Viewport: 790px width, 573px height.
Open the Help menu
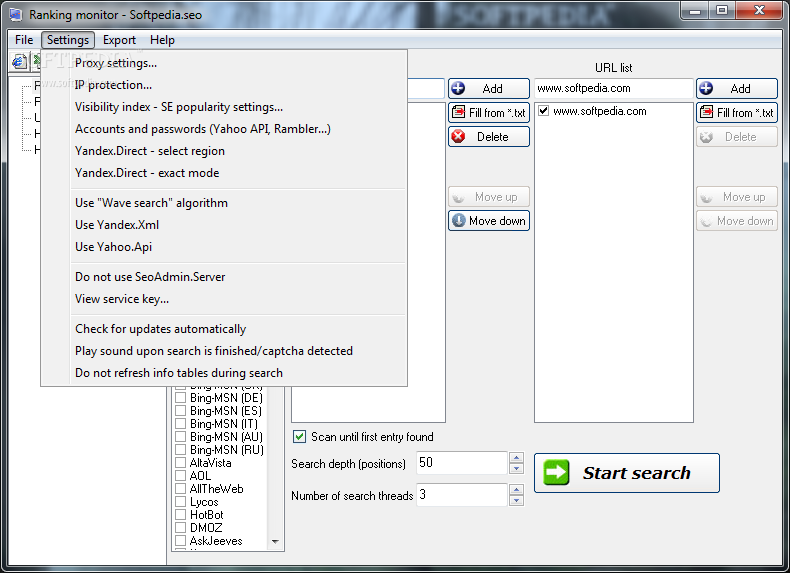point(162,40)
